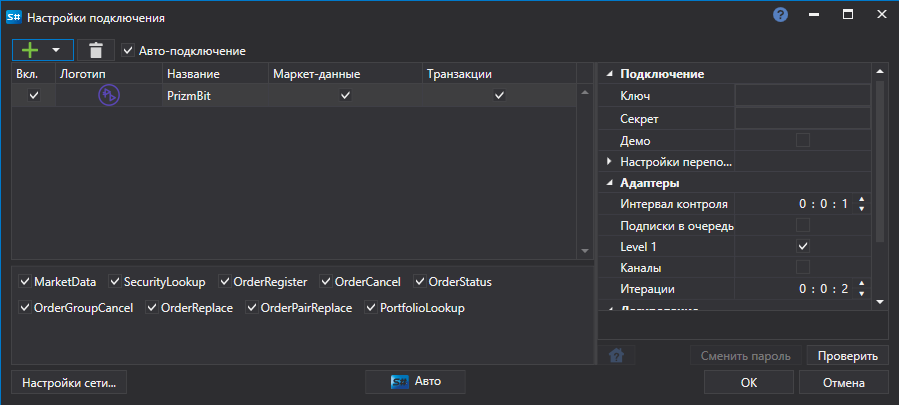Click the PrizmBit logo icon
This screenshot has height=405, width=899.
point(109,95)
